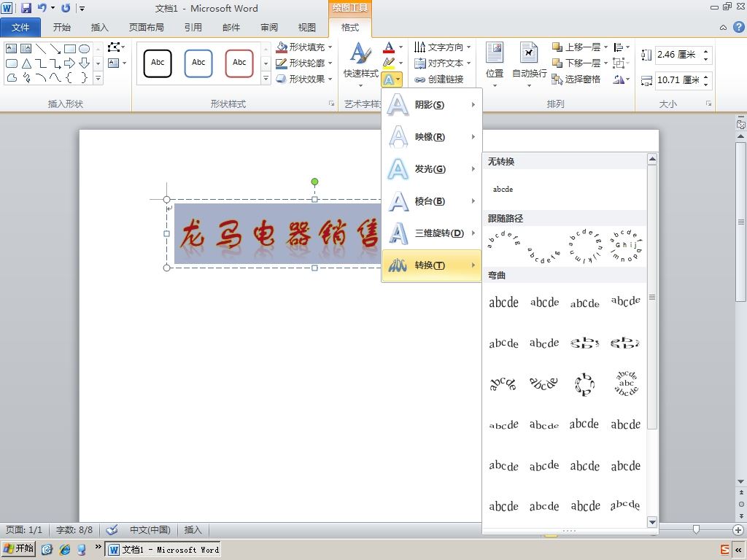Click the 创建链接 button
The width and height of the screenshot is (747, 560).
pyautogui.click(x=438, y=79)
